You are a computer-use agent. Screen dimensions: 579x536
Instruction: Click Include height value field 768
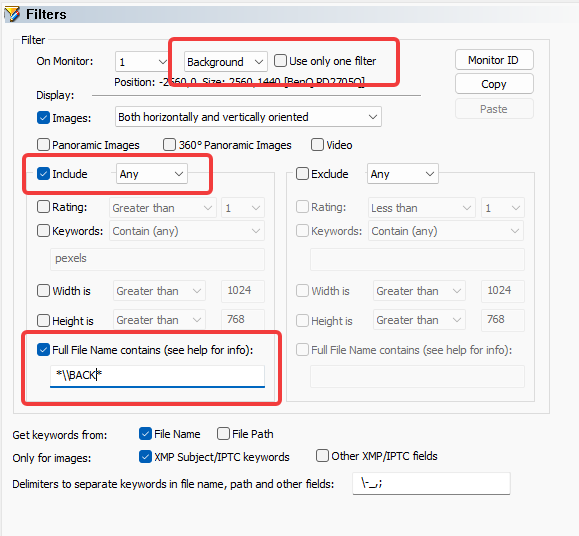click(243, 319)
